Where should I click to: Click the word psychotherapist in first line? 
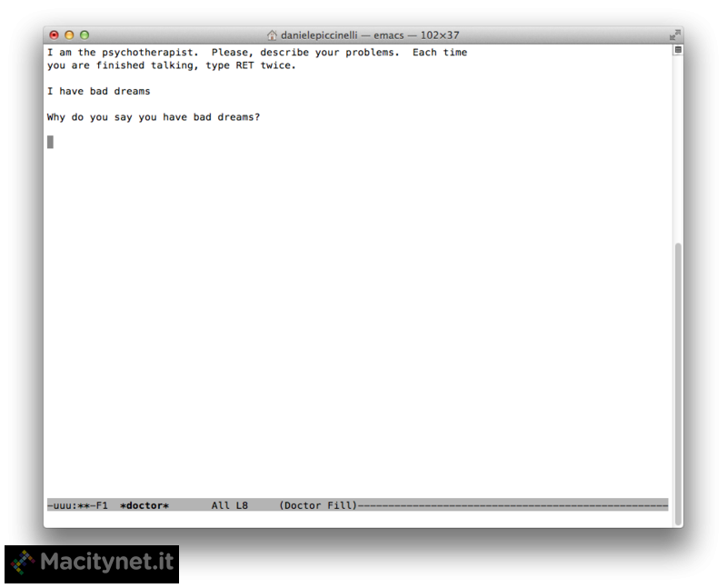pos(150,53)
